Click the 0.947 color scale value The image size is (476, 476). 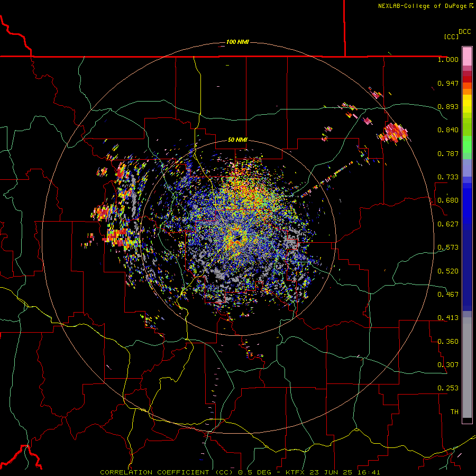[448, 83]
